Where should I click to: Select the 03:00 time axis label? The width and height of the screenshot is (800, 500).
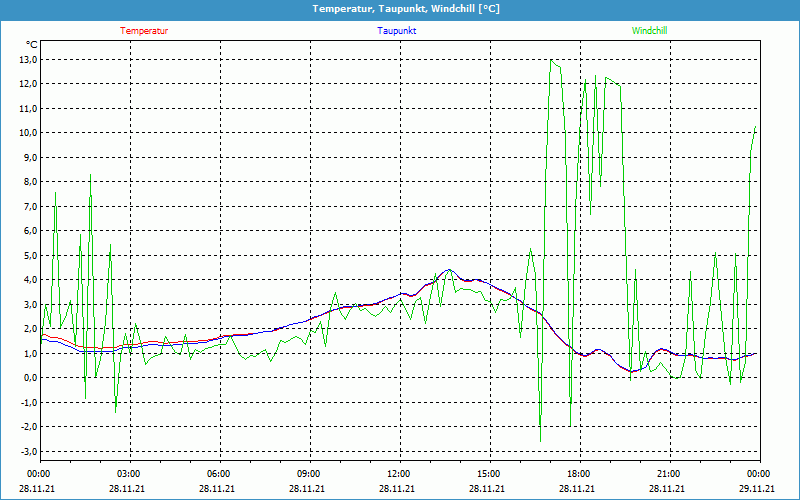pyautogui.click(x=129, y=474)
